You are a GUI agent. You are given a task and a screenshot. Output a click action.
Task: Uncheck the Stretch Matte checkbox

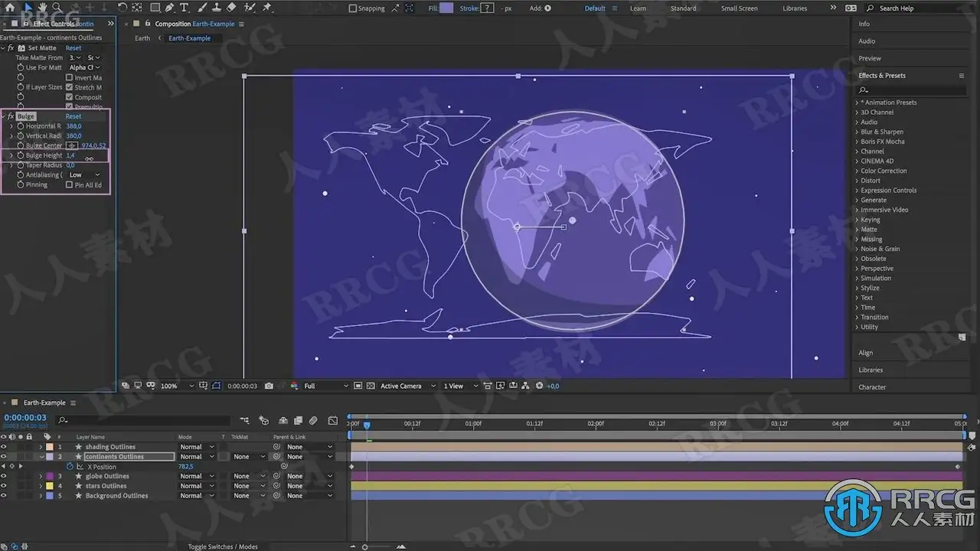pyautogui.click(x=70, y=87)
